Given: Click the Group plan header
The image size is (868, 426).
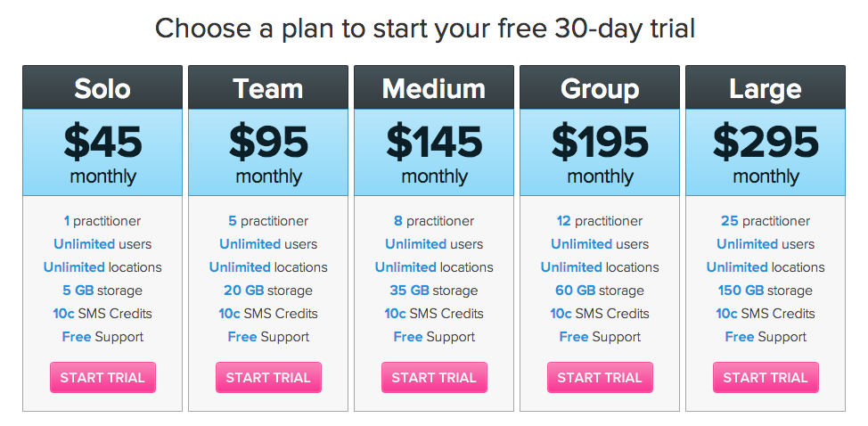Looking at the screenshot, I should (600, 88).
